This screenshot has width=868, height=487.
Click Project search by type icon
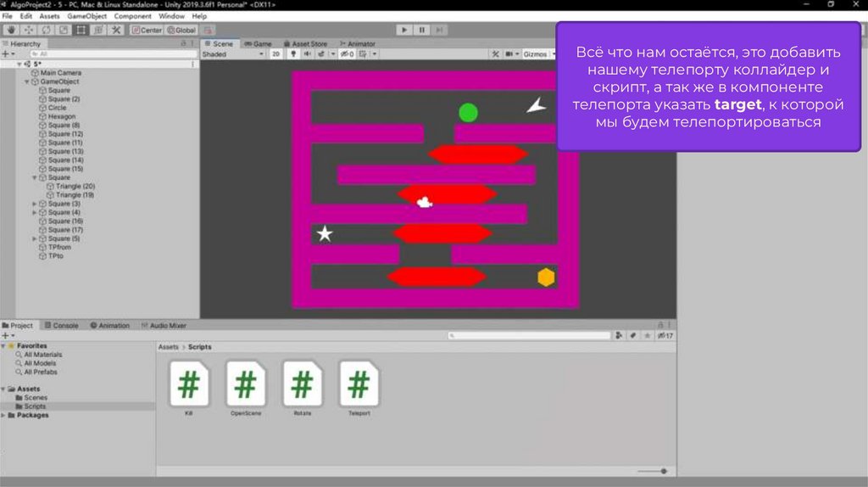point(619,336)
